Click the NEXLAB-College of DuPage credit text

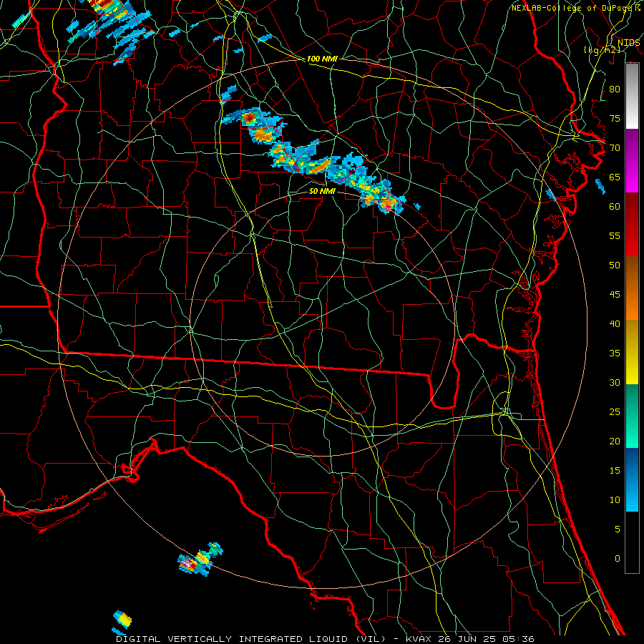point(573,8)
